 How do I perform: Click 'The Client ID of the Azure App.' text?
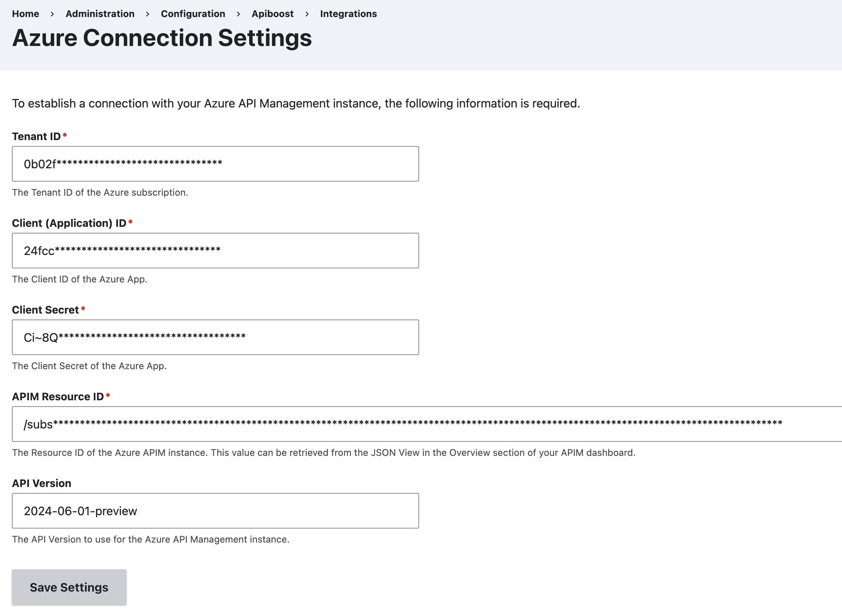coord(79,279)
